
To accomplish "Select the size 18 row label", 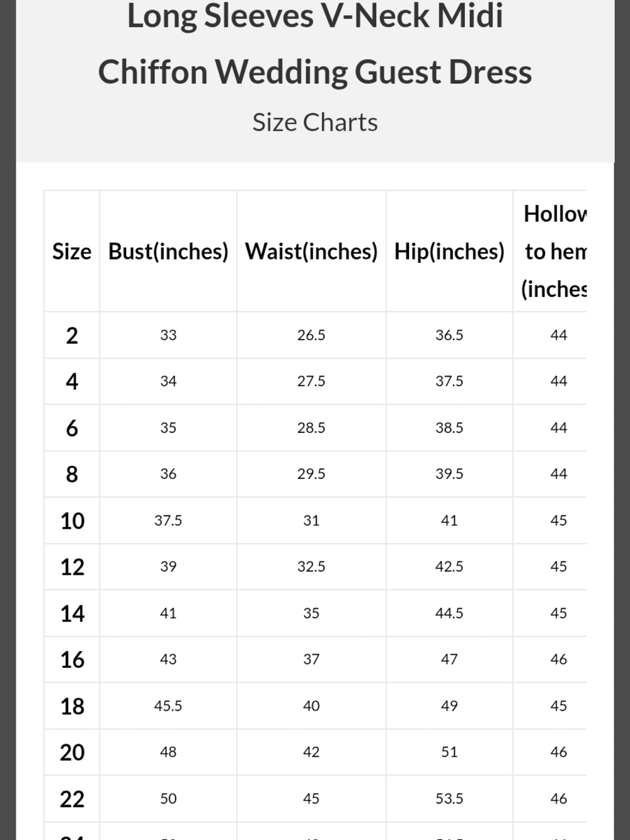I will point(72,706).
